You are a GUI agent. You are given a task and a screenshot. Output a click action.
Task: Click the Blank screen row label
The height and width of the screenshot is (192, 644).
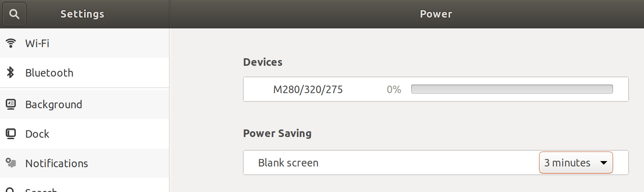click(288, 163)
